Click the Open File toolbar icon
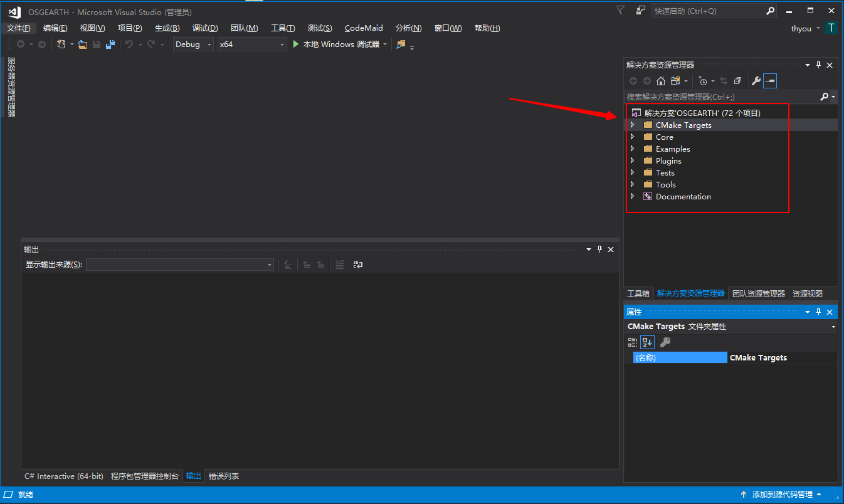 82,45
